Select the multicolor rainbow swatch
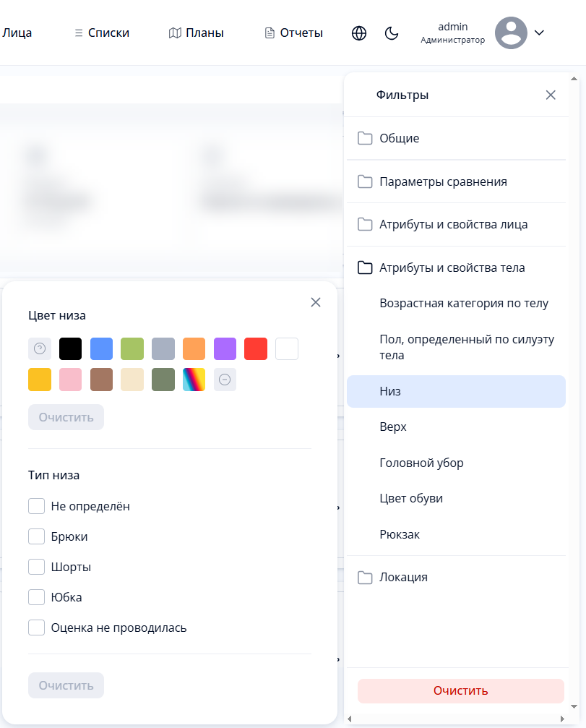The height and width of the screenshot is (728, 586). click(194, 380)
